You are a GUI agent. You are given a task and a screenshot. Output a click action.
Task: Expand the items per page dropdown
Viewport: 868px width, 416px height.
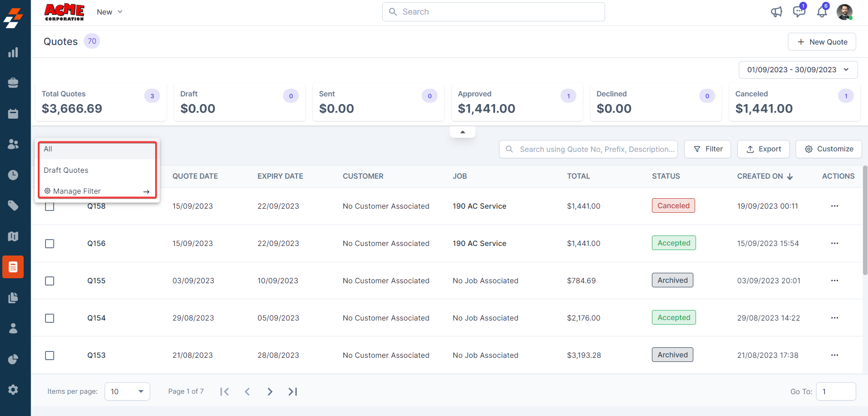click(x=127, y=391)
